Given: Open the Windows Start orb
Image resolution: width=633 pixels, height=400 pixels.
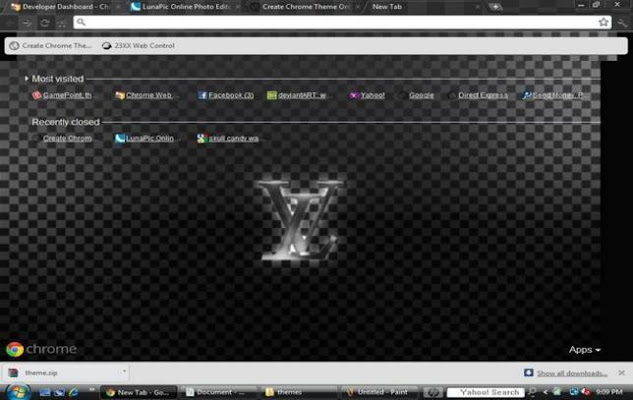Looking at the screenshot, I should (17, 392).
